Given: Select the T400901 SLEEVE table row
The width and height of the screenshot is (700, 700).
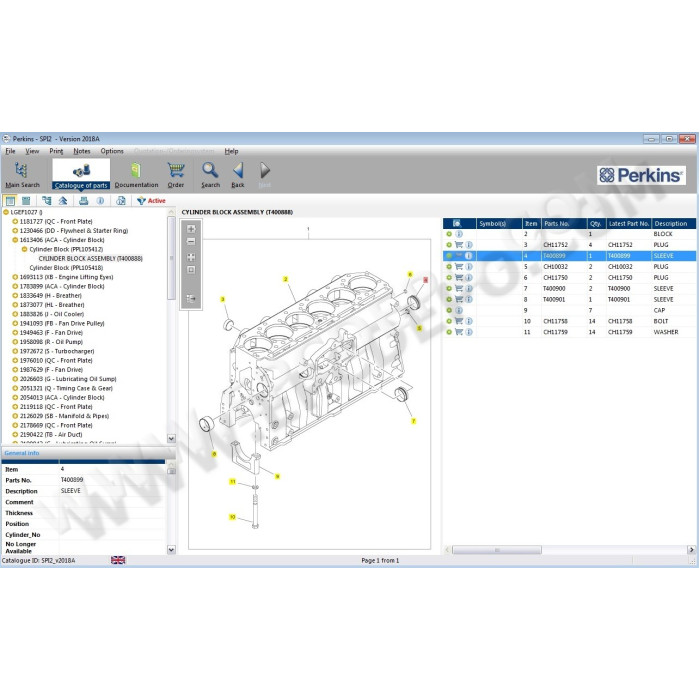Looking at the screenshot, I should coord(569,300).
